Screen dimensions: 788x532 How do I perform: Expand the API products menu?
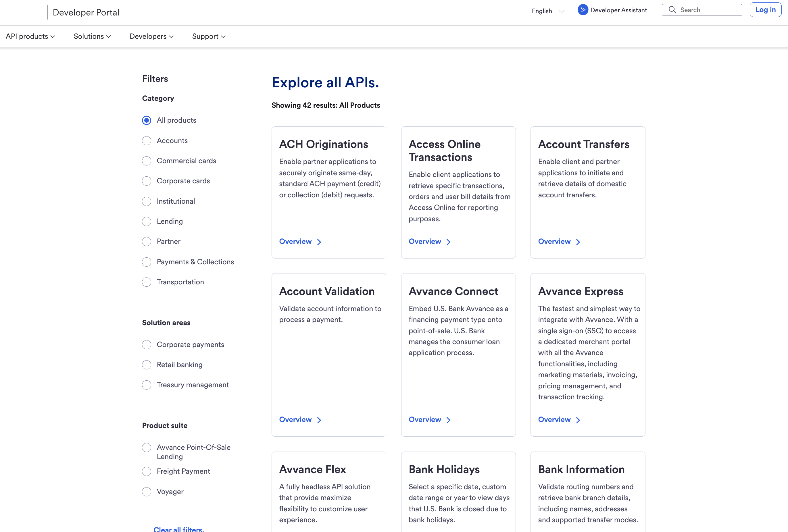point(30,36)
